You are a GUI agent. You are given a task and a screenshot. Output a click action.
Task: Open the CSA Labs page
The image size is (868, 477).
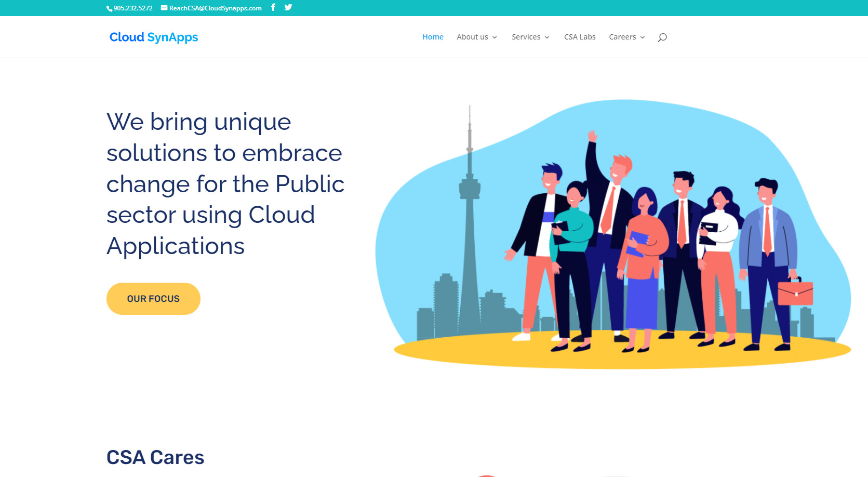[x=580, y=37]
